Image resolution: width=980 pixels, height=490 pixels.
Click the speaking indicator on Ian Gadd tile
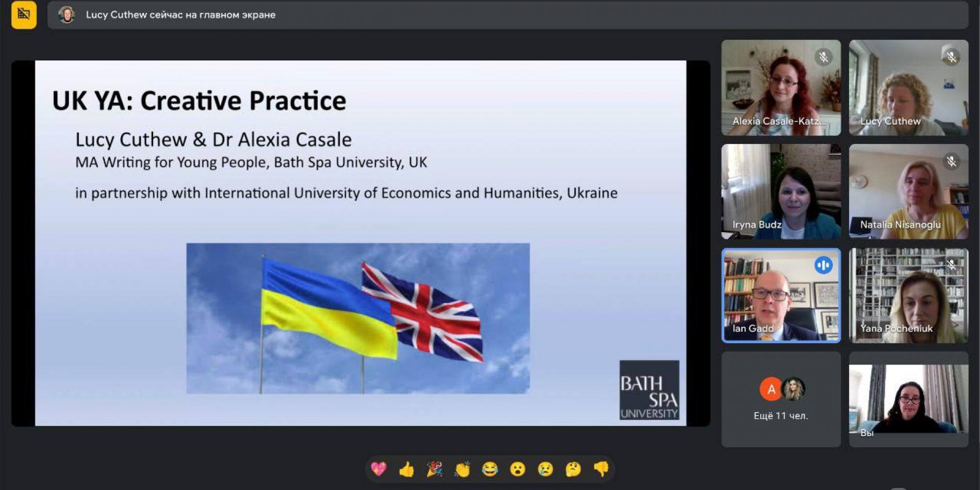824,265
